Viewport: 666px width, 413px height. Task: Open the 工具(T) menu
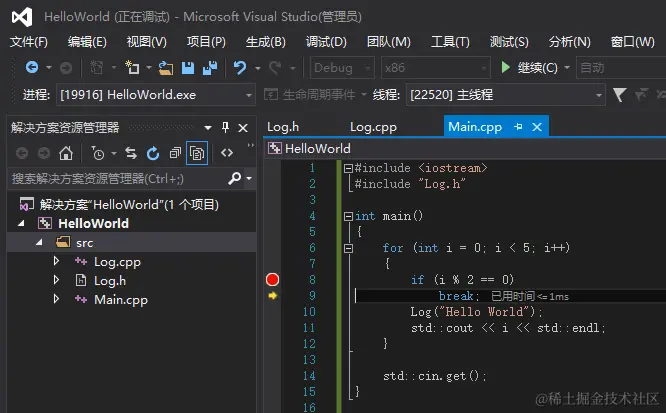pos(450,42)
